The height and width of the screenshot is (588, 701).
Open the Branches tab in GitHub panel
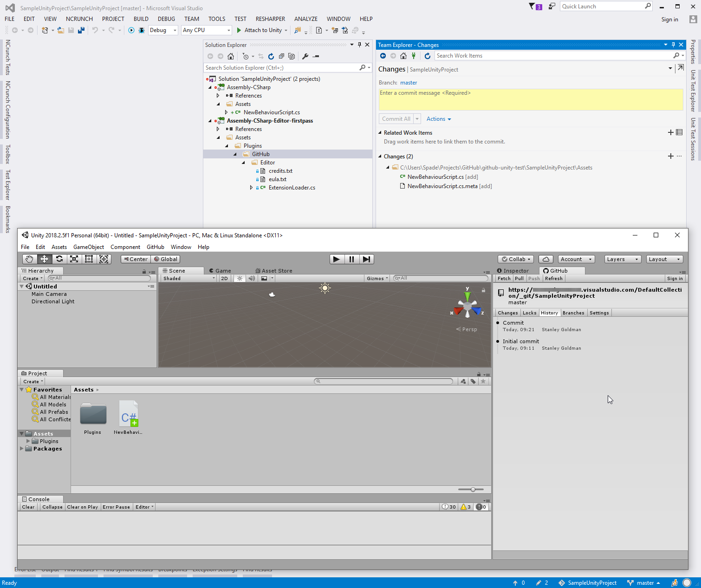coord(573,313)
